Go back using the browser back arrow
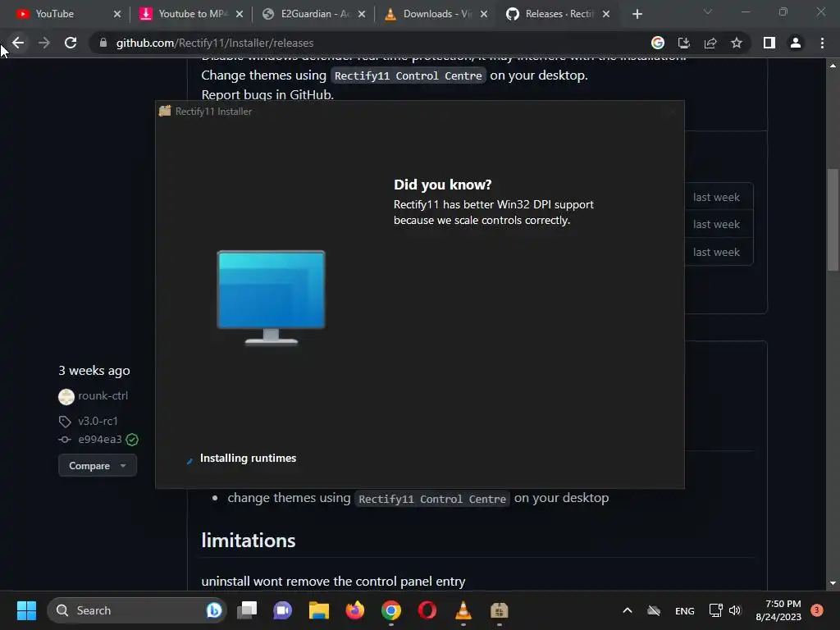This screenshot has width=840, height=630. (x=18, y=43)
